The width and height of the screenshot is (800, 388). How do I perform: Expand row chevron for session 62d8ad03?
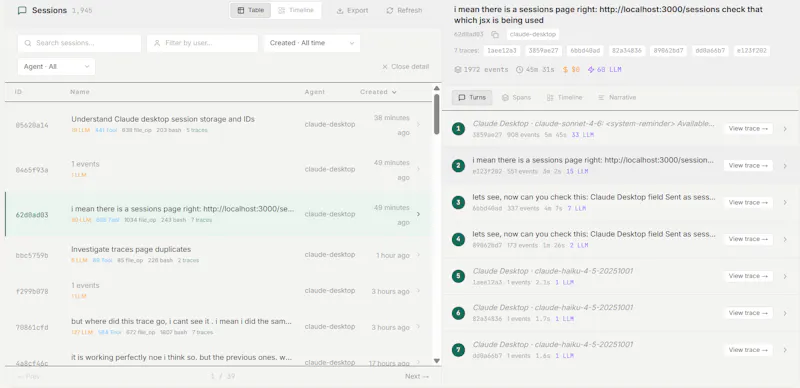pyautogui.click(x=418, y=214)
